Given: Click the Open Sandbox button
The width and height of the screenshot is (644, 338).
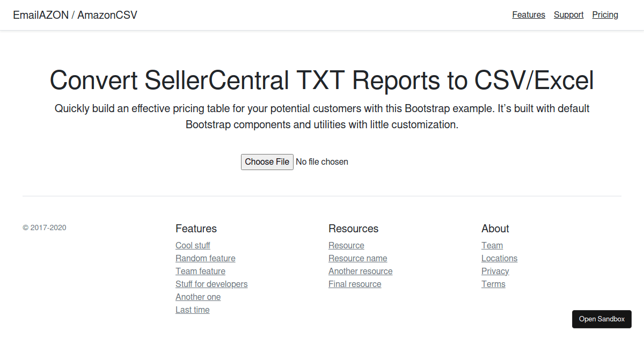Looking at the screenshot, I should pyautogui.click(x=602, y=319).
